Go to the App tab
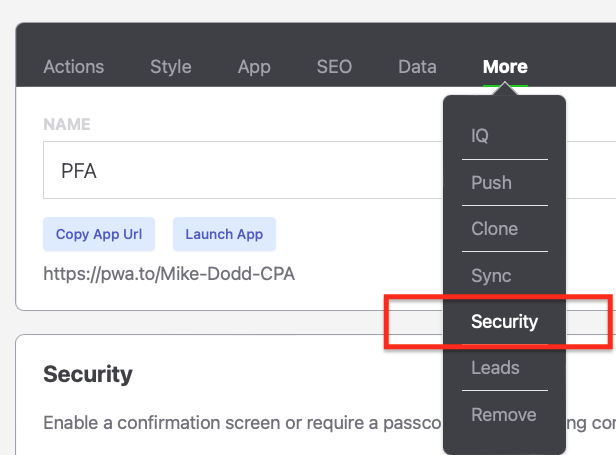 (254, 67)
